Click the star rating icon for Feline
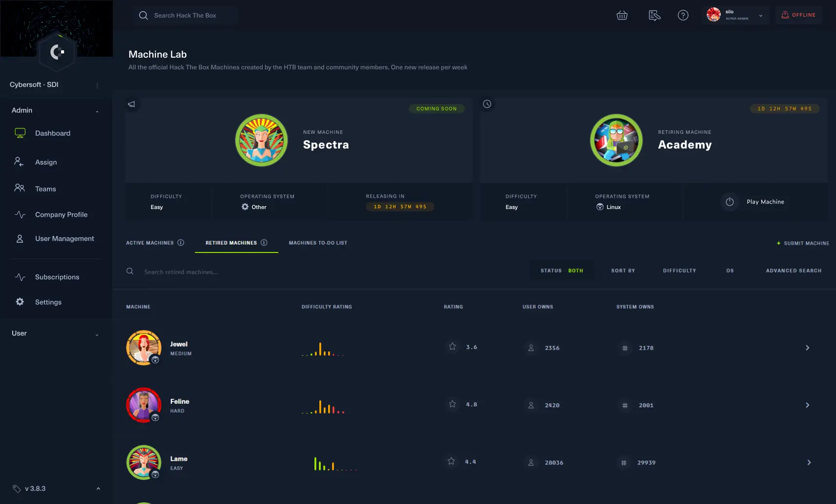Viewport: 836px width, 504px height. pyautogui.click(x=452, y=404)
